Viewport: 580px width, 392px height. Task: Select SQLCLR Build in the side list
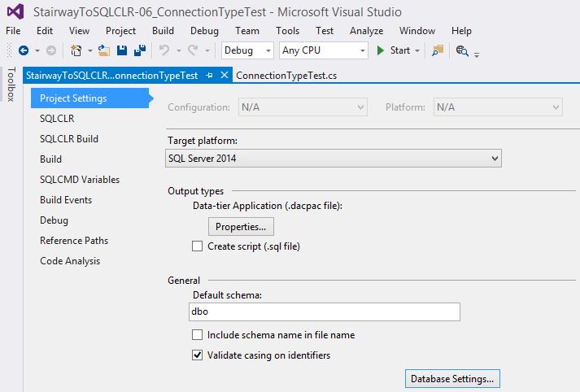(69, 139)
